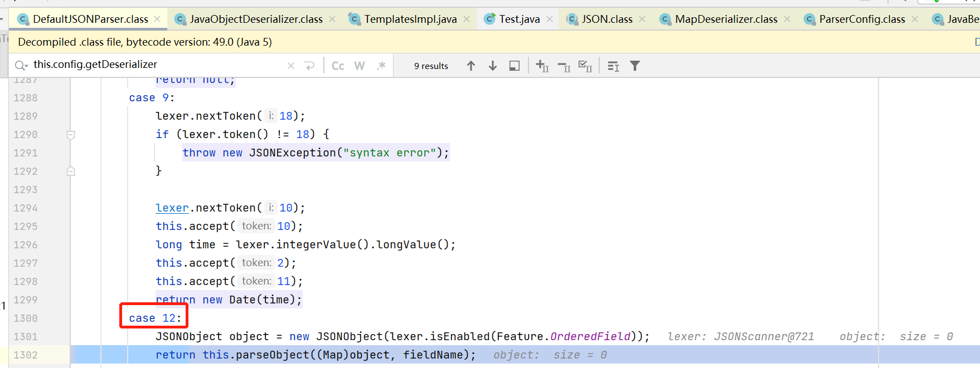Click 'case 12:' label in code

[155, 318]
